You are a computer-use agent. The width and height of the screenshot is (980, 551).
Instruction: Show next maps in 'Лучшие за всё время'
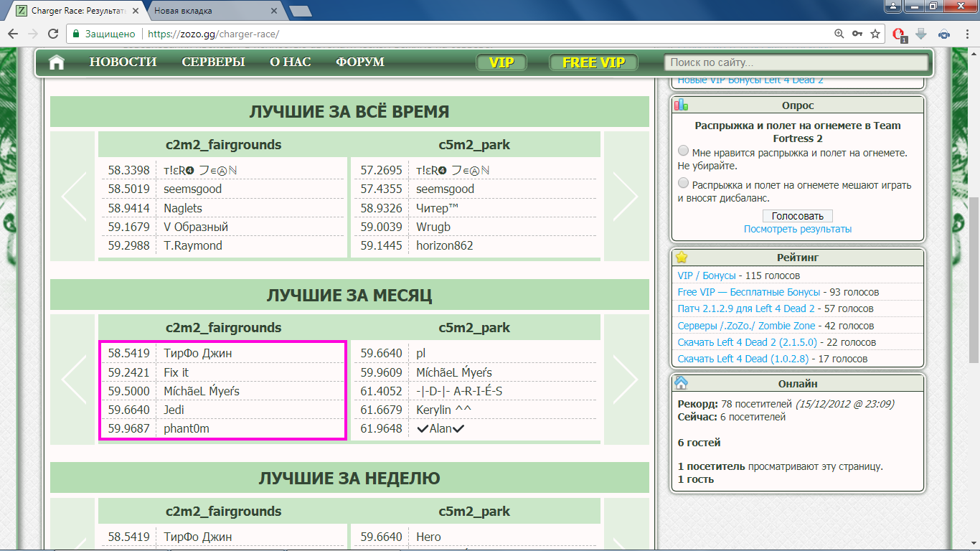point(626,195)
